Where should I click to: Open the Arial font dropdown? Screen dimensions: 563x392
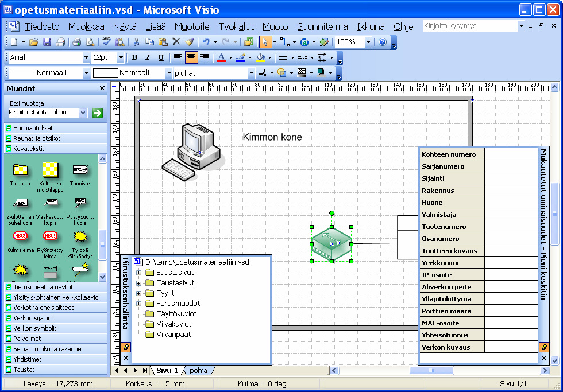pos(86,57)
